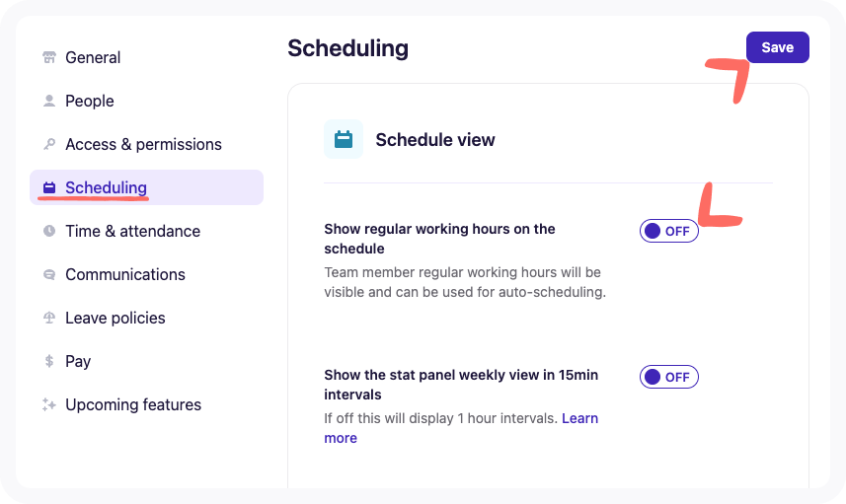Screen dimensions: 846x504
Task: Click the Communications chat bubble icon
Action: coord(49,274)
